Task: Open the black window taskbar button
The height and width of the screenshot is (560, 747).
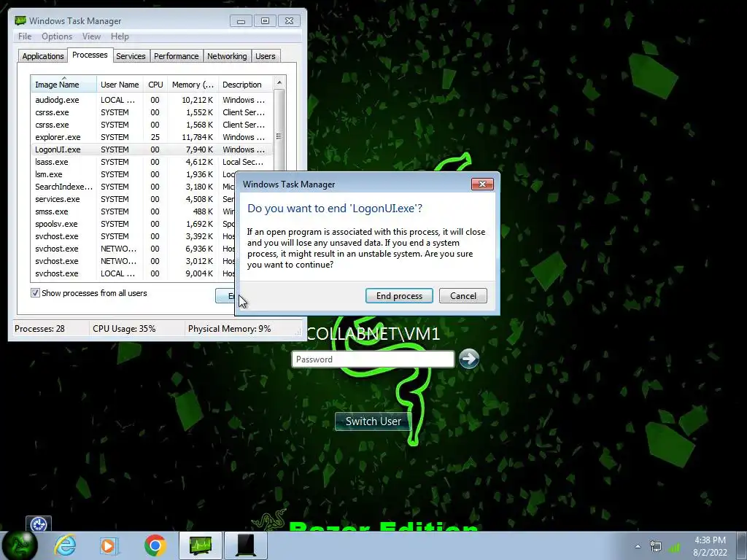Action: (x=246, y=545)
